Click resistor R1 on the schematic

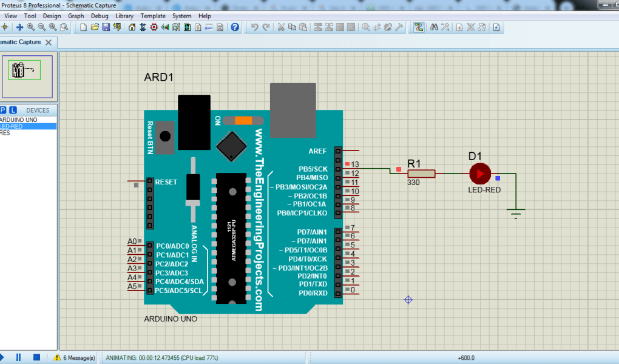pos(422,174)
